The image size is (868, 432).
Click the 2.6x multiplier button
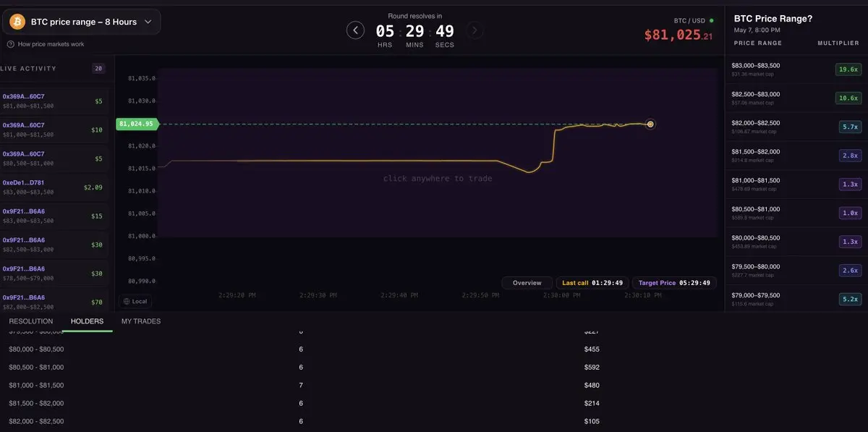point(849,271)
